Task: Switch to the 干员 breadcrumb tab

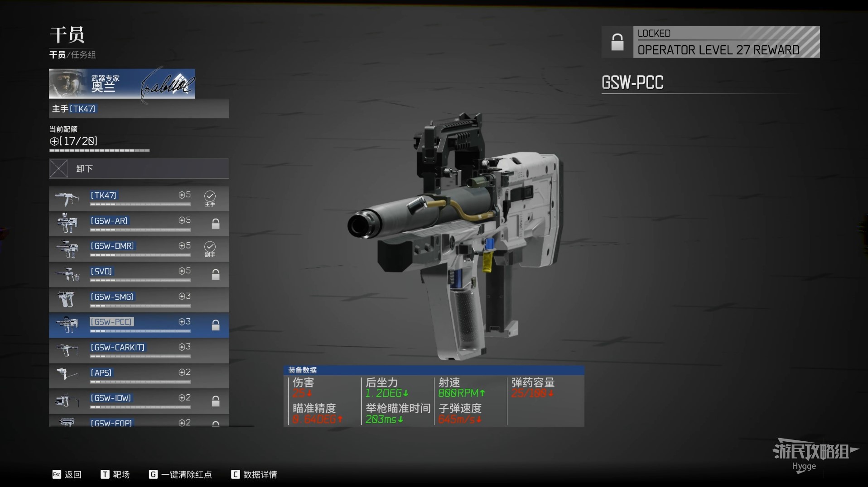Action: pyautogui.click(x=57, y=55)
